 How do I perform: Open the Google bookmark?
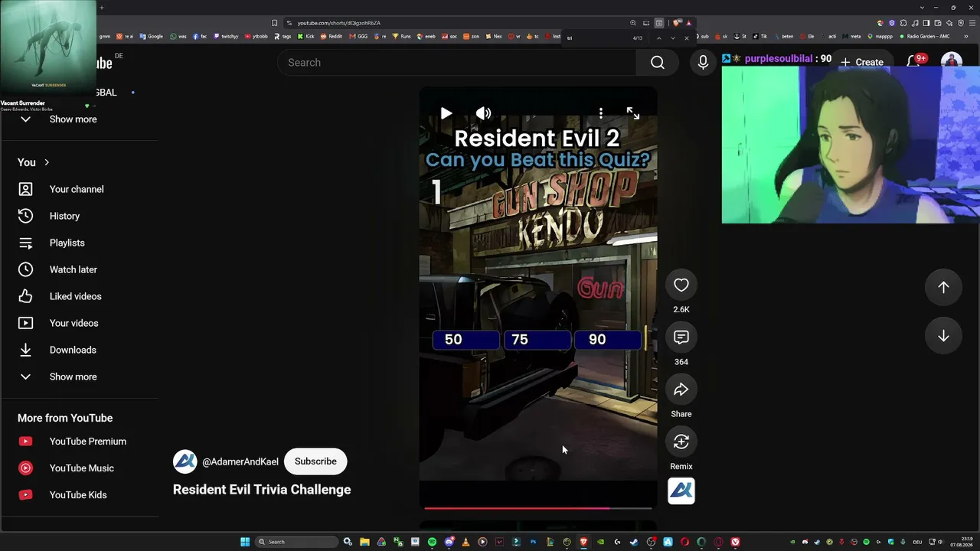tap(152, 36)
